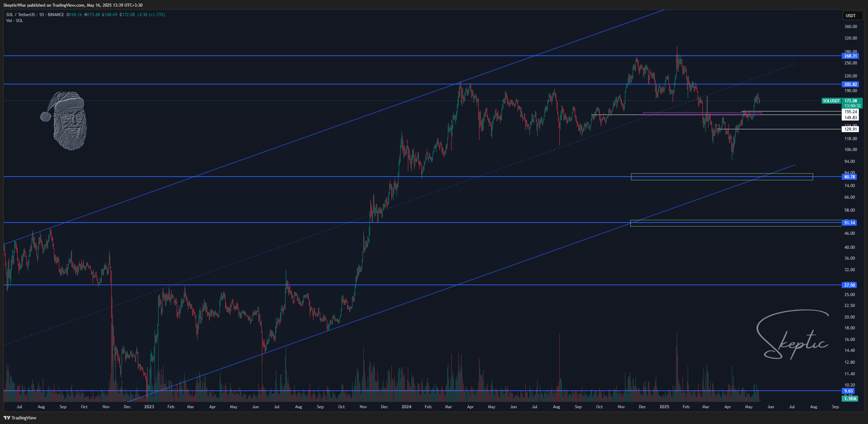
Task: Click the 2023 year marker on time axis
Action: click(x=149, y=407)
